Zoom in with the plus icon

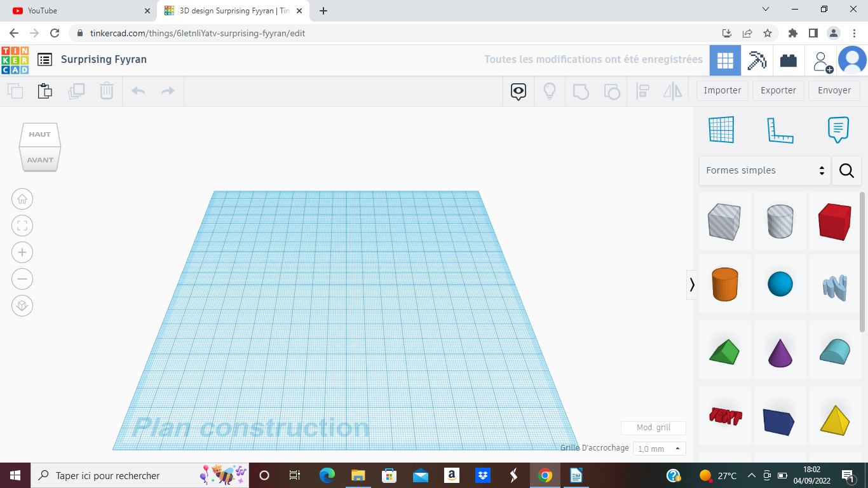point(22,252)
